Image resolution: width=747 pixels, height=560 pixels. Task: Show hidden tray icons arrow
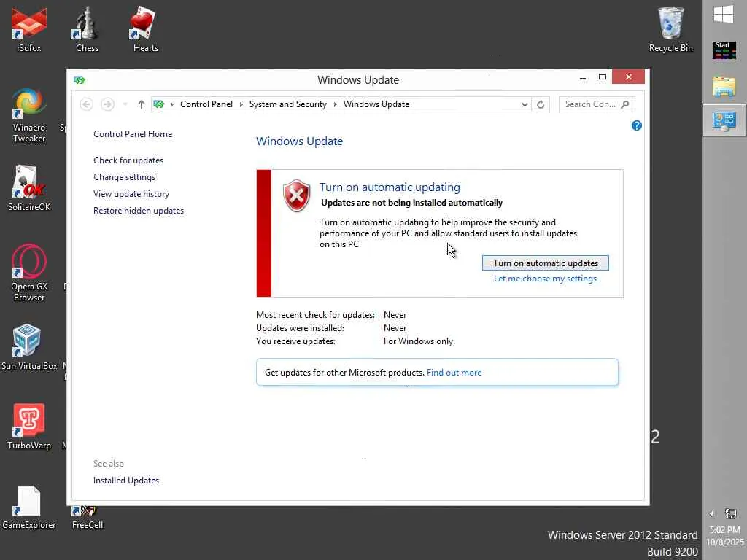coord(711,513)
